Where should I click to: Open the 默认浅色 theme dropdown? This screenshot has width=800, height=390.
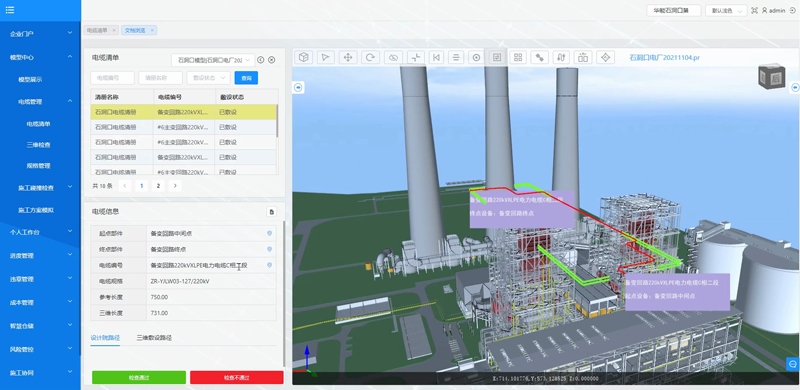click(x=726, y=10)
